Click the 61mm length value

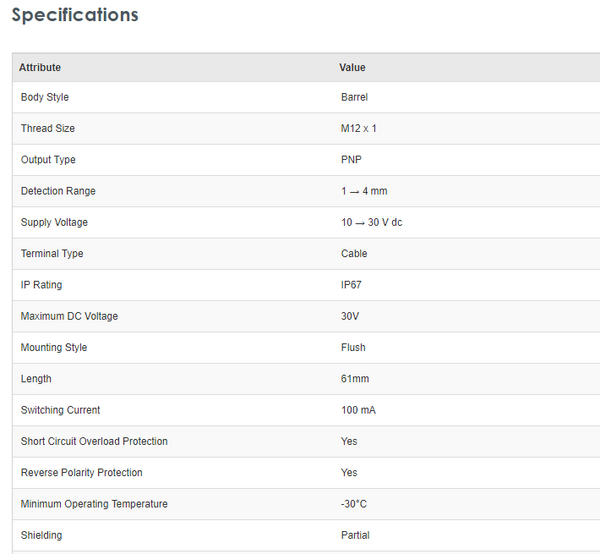pyautogui.click(x=354, y=379)
